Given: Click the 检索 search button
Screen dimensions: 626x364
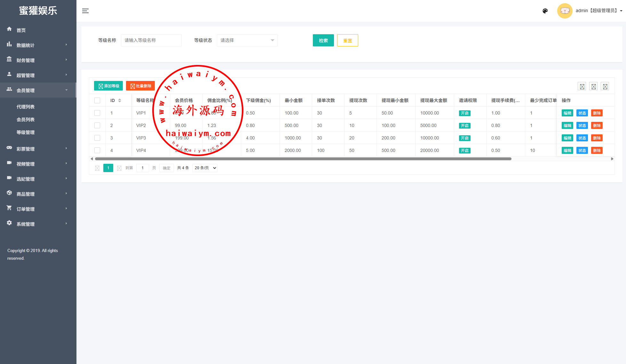Looking at the screenshot, I should [323, 40].
